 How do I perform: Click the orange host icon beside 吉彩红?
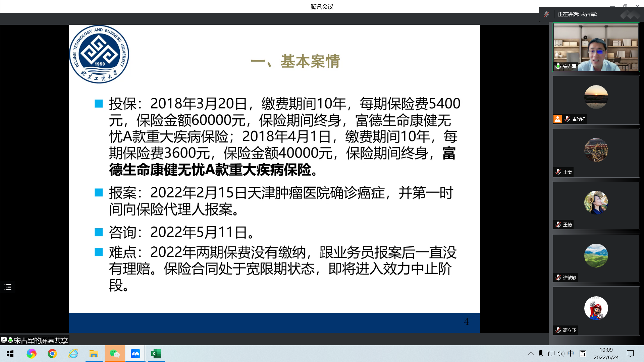557,119
